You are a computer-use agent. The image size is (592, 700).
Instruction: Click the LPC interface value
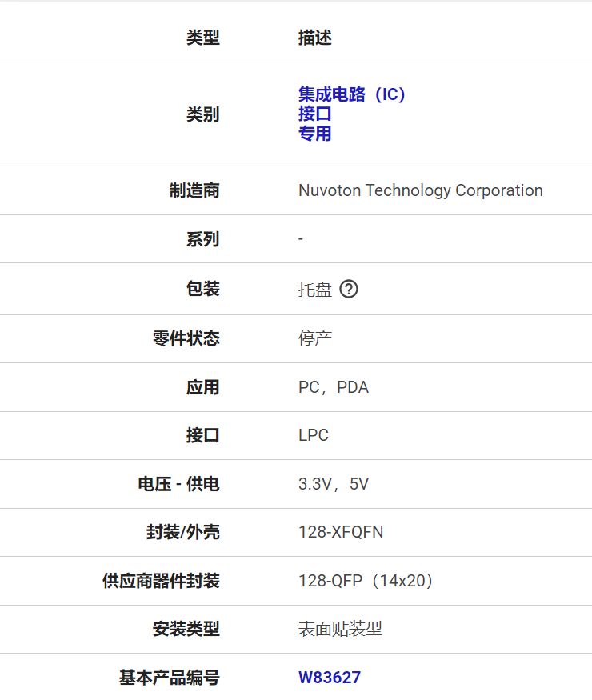(x=314, y=435)
